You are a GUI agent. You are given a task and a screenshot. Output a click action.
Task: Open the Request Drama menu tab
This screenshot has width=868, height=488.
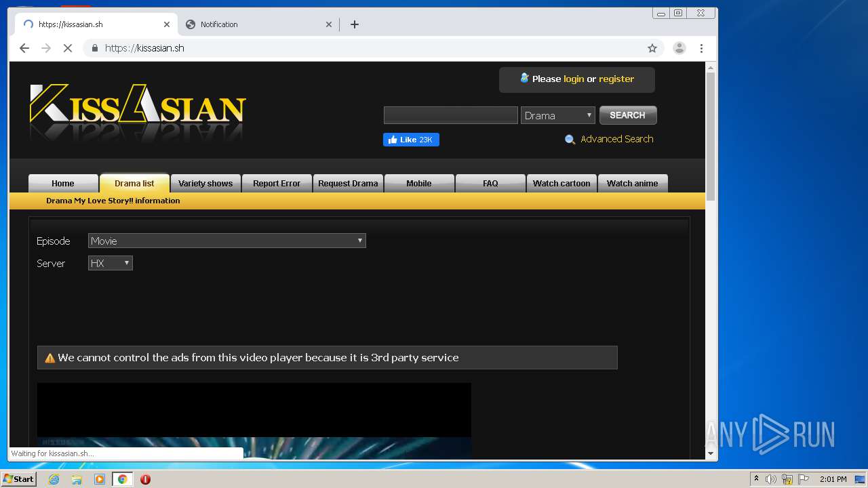pyautogui.click(x=348, y=184)
